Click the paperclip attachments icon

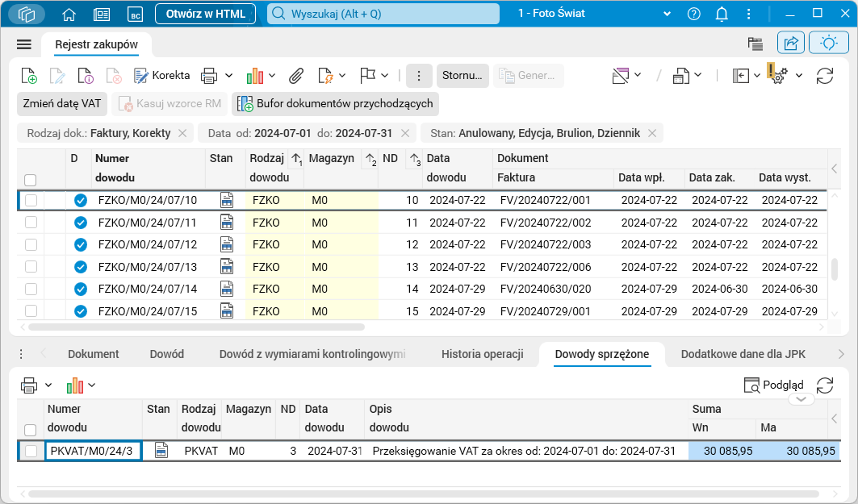(296, 76)
